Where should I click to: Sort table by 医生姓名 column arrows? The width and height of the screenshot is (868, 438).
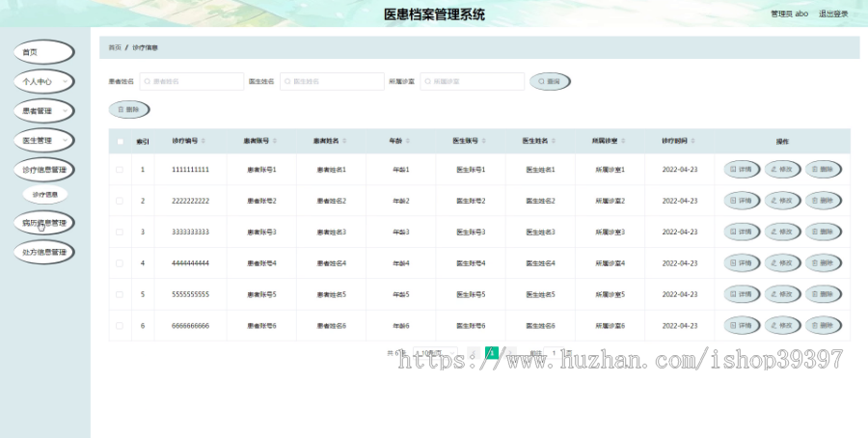click(x=554, y=141)
